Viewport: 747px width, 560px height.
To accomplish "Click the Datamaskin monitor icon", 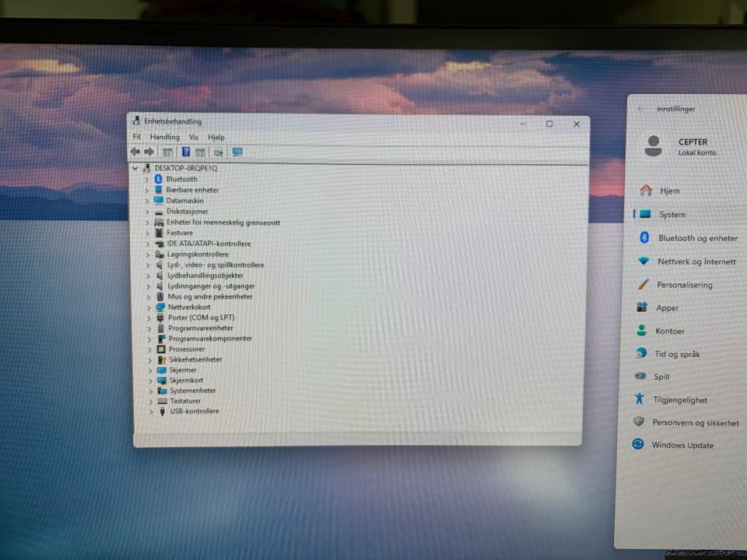I will [159, 201].
